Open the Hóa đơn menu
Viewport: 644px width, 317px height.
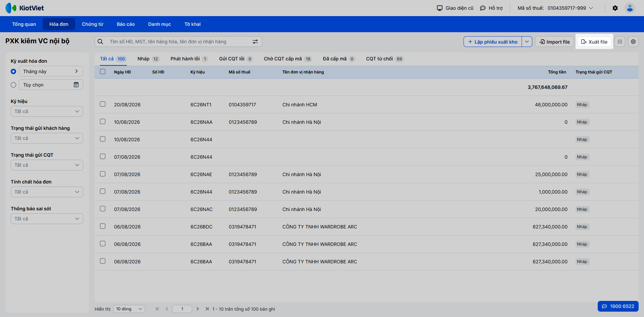pos(59,24)
